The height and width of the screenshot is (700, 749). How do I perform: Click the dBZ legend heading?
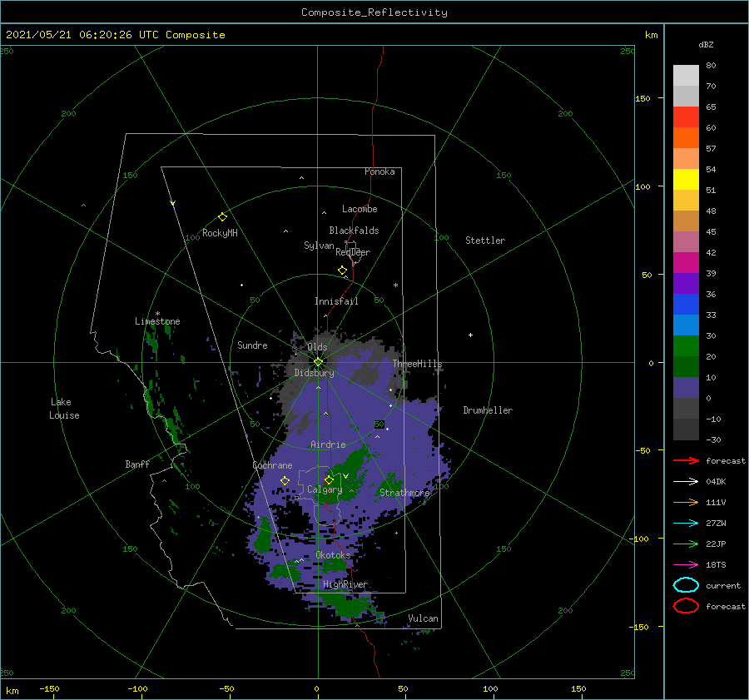706,45
